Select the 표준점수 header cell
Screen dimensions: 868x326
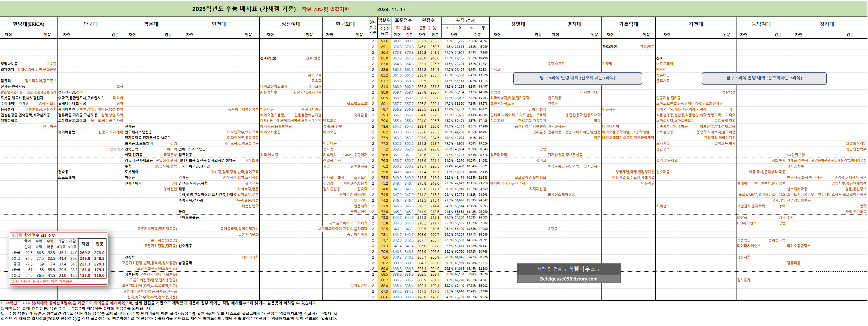click(x=403, y=20)
